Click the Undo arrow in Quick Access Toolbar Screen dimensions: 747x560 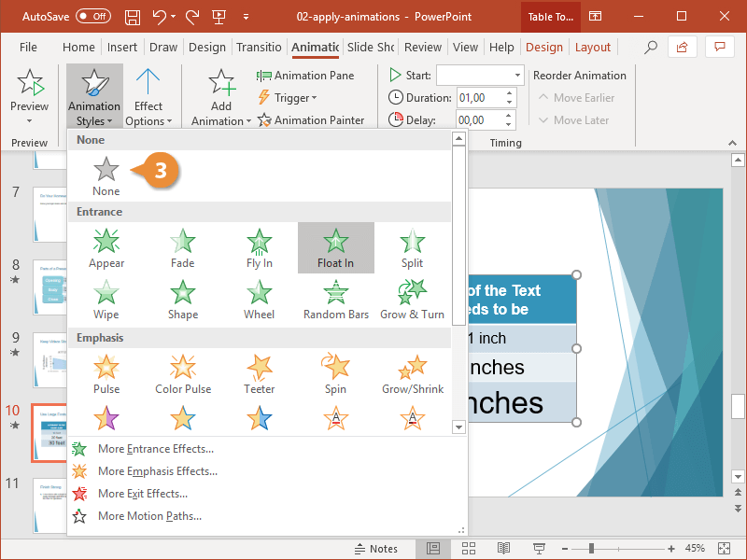157,16
